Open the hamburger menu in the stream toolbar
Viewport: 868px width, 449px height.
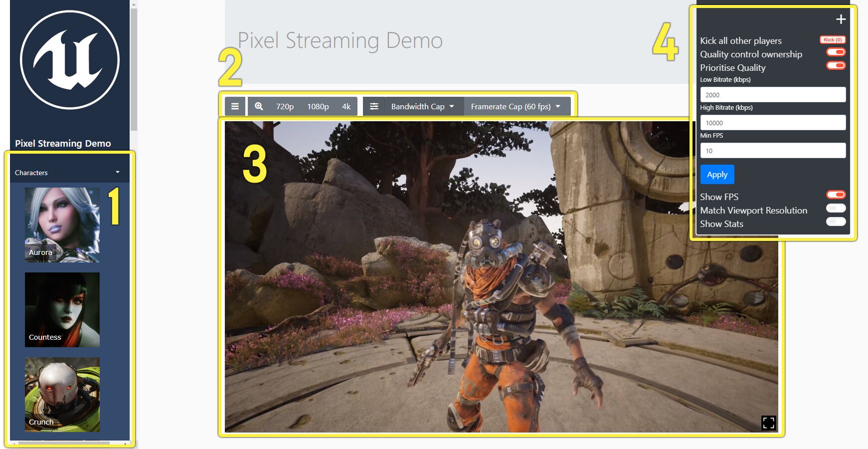(x=234, y=106)
